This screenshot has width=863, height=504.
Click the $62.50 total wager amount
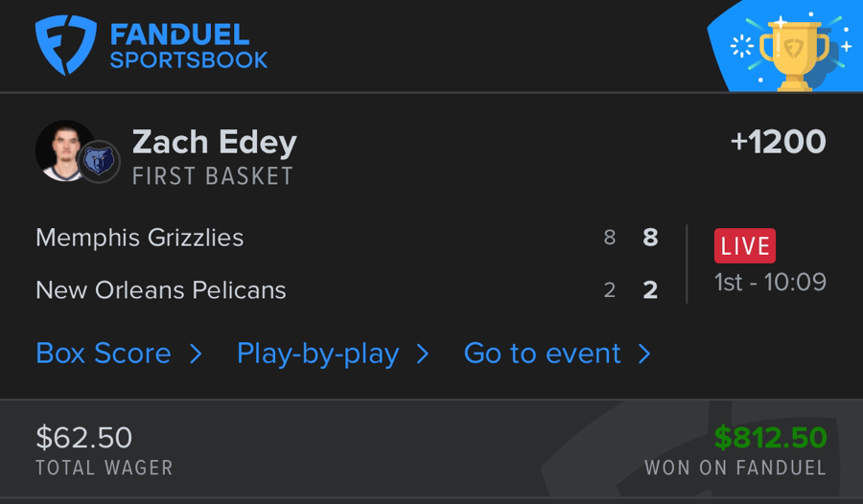[x=84, y=437]
